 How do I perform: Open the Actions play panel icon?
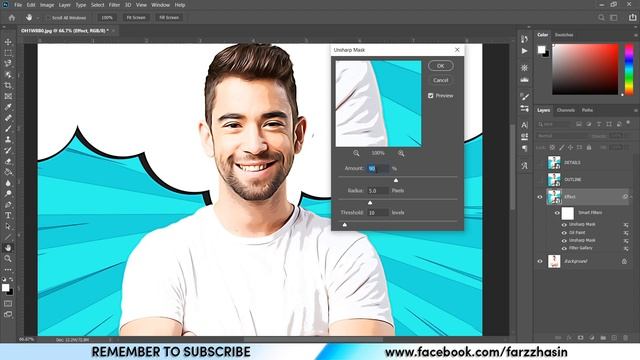click(x=524, y=51)
